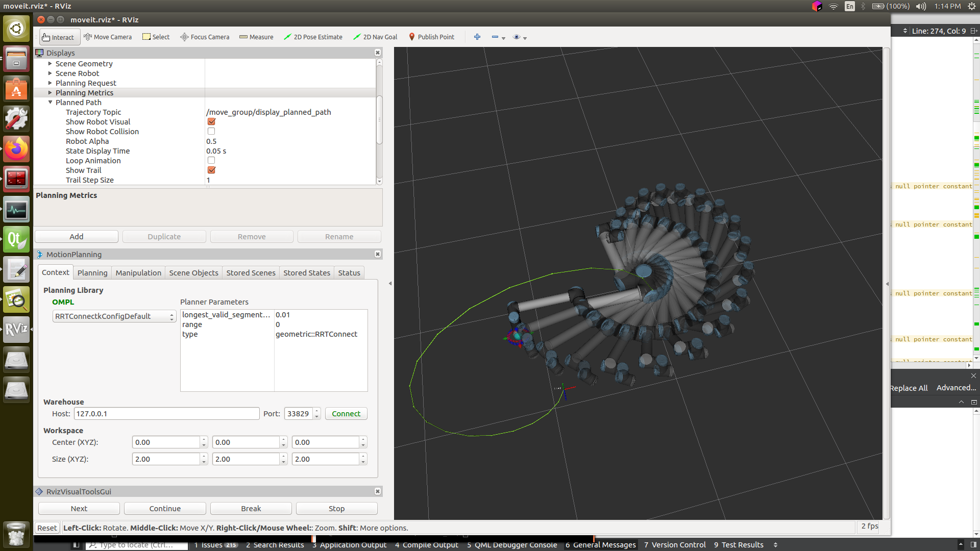Open system settings tools dock icon
The width and height of the screenshot is (980, 551).
coord(16,118)
